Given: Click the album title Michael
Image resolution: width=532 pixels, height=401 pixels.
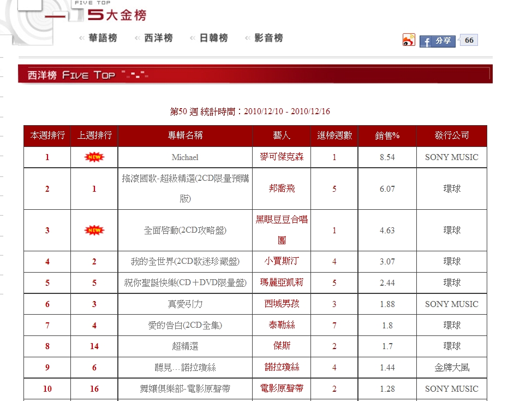Looking at the screenshot, I should 185,157.
